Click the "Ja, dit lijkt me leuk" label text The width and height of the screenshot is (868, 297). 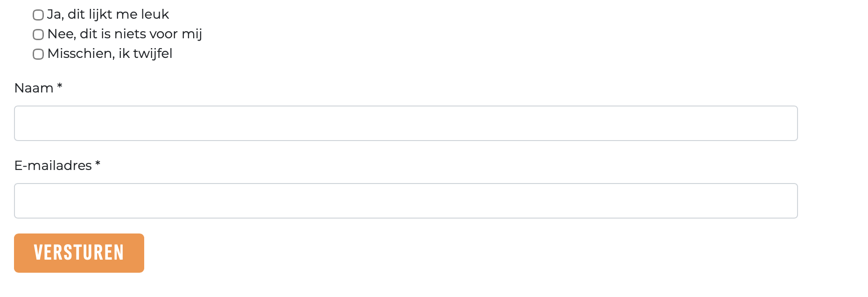pos(108,14)
